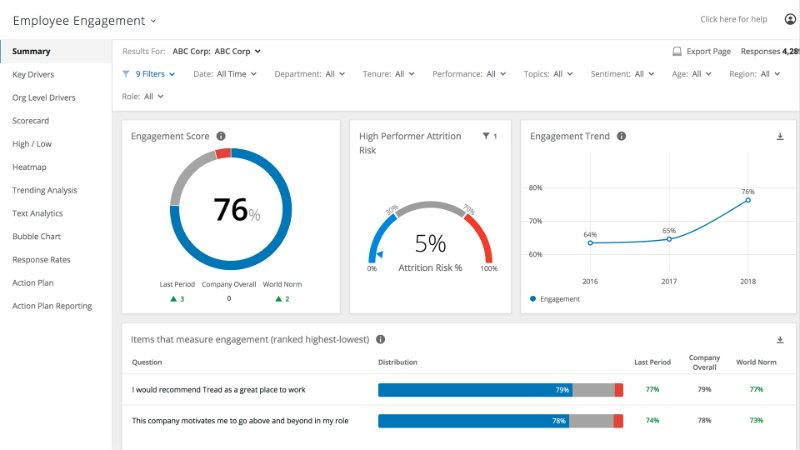Click the blue bar for Tread recommendation
Screen dimensions: 800x450
474,390
